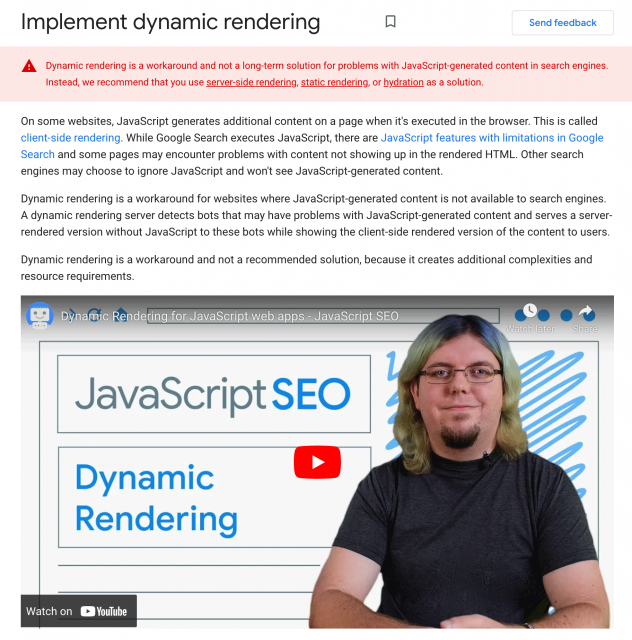Play the video with the red YouTube button
This screenshot has height=640, width=632.
click(x=317, y=462)
